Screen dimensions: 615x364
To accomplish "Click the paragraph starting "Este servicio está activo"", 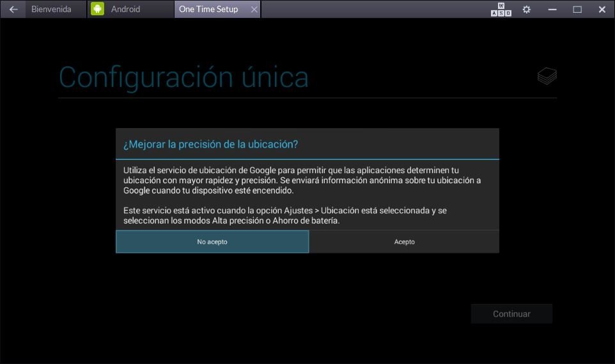I will (x=284, y=215).
